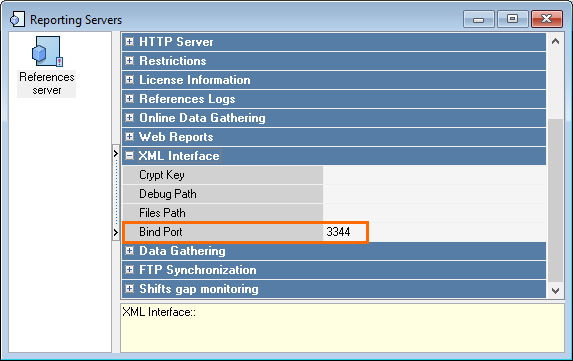573x361 pixels.
Task: Expand the HTTP Server section
Action: 130,42
